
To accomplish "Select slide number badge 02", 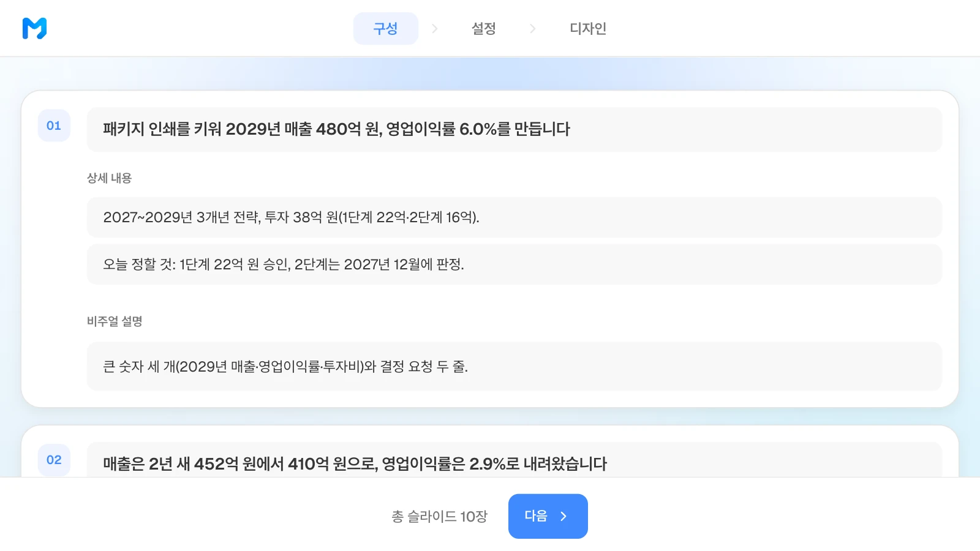I will pos(54,460).
